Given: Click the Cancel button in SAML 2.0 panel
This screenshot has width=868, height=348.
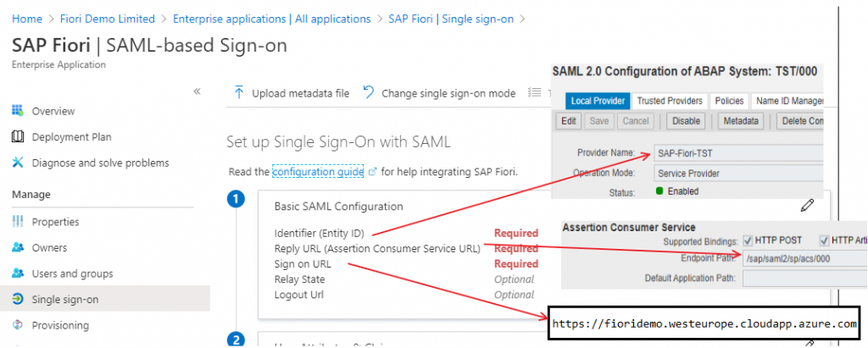Looking at the screenshot, I should click(x=636, y=121).
